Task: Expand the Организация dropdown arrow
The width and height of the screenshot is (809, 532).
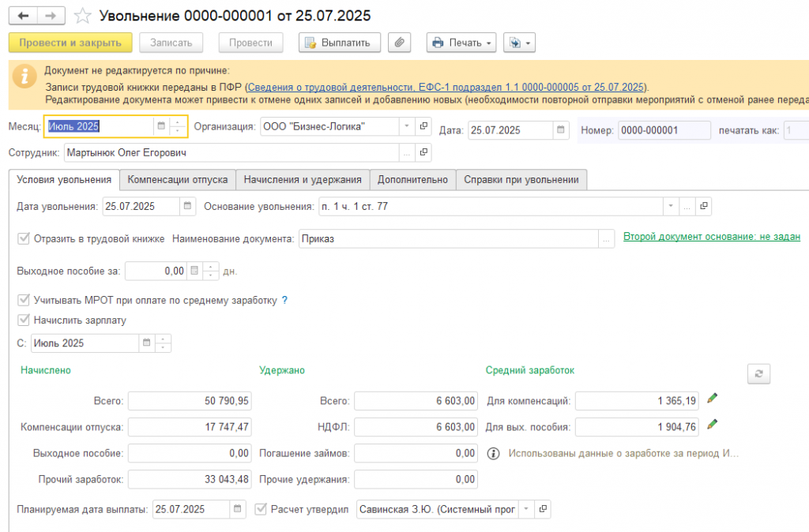Action: (x=407, y=126)
